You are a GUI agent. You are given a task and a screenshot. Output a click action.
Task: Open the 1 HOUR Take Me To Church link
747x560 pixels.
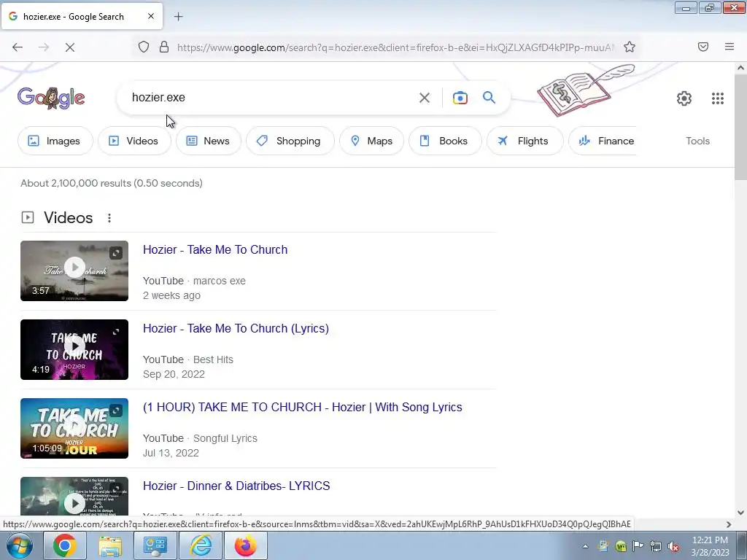[303, 407]
